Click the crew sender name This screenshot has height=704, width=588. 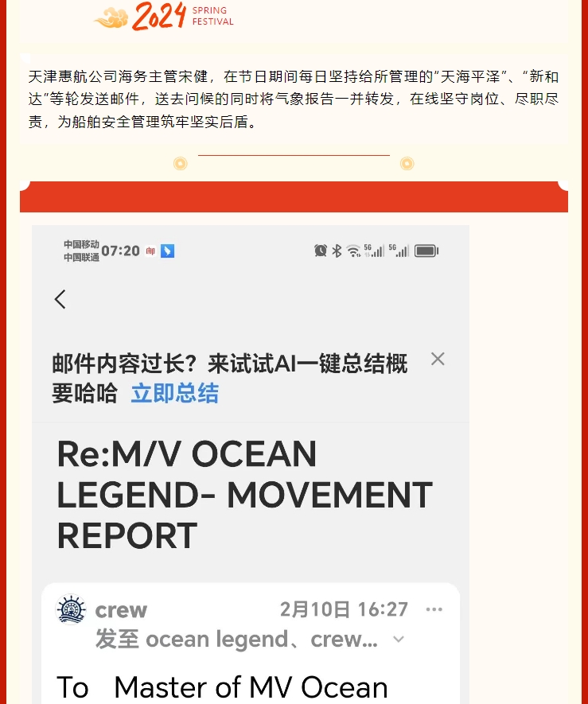(x=121, y=609)
